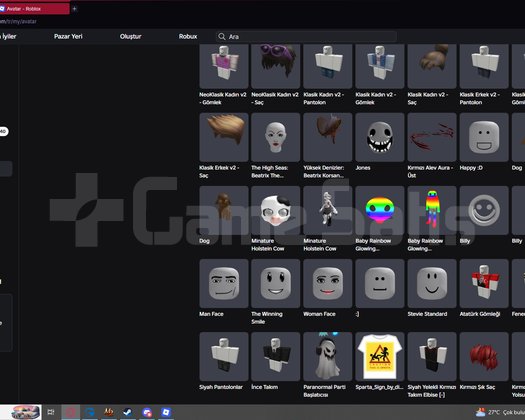Select the Minature Holstein Cow head thumbnail
The image size is (525, 420).
276,210
